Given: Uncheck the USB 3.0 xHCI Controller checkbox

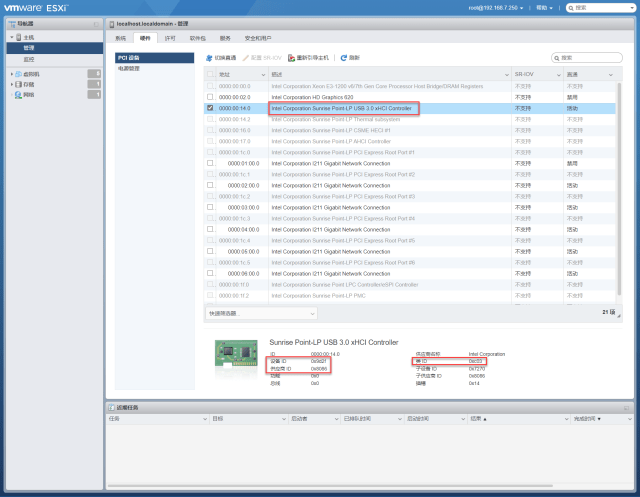Looking at the screenshot, I should click(x=210, y=108).
